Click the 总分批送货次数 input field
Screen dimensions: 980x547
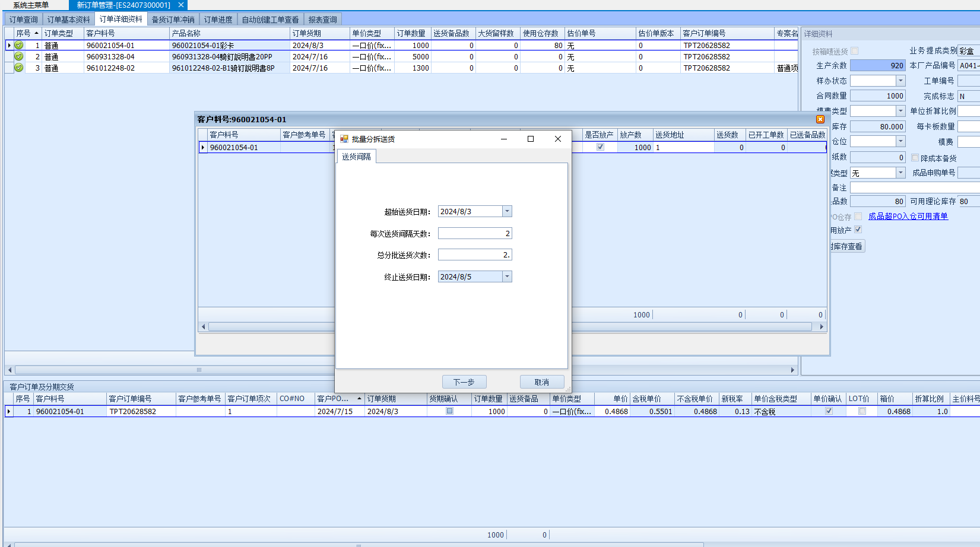click(475, 255)
